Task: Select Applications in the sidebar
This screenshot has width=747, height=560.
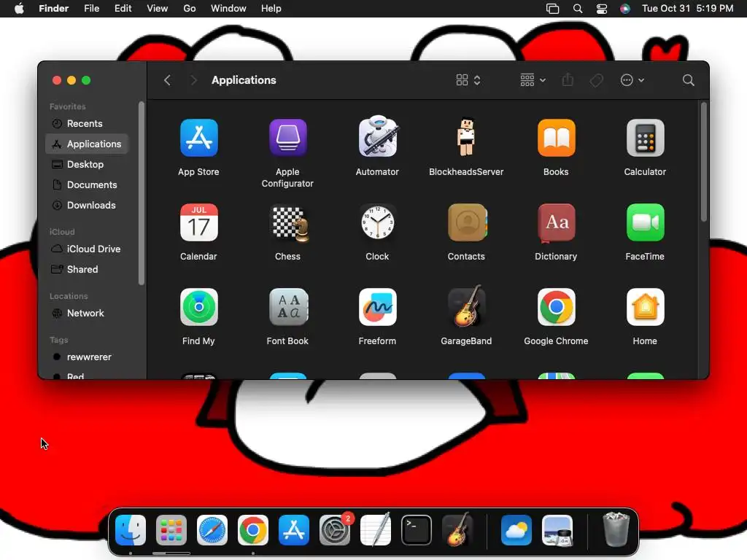Action: (x=87, y=144)
